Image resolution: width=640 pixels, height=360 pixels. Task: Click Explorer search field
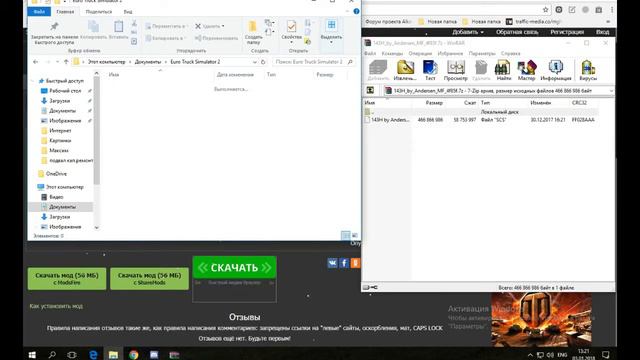[x=313, y=62]
